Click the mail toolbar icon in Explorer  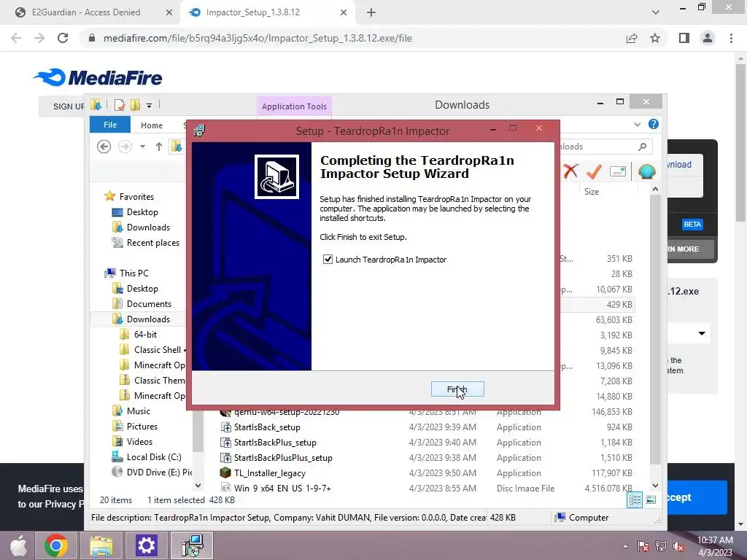[617, 171]
